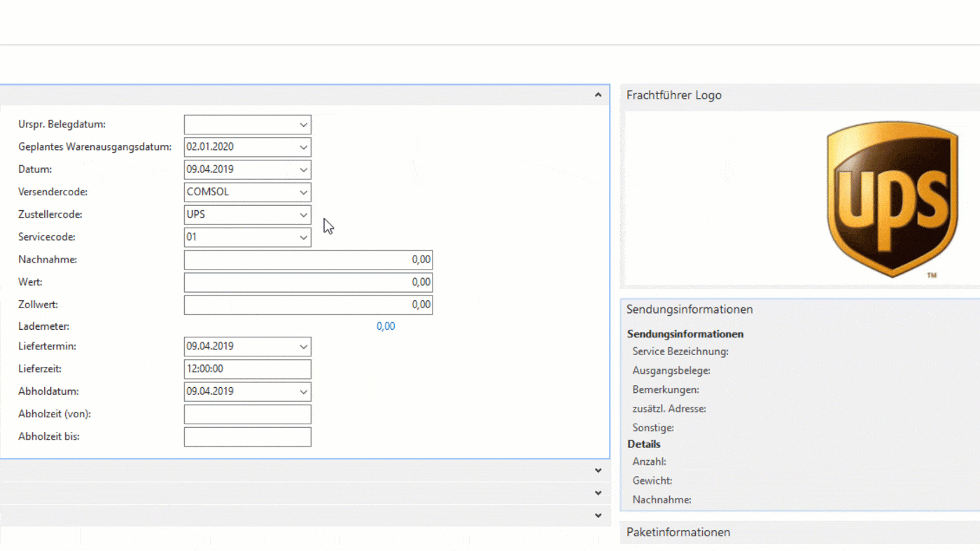Click the Paketinformationen panel header
This screenshot has height=551, width=980.
800,532
